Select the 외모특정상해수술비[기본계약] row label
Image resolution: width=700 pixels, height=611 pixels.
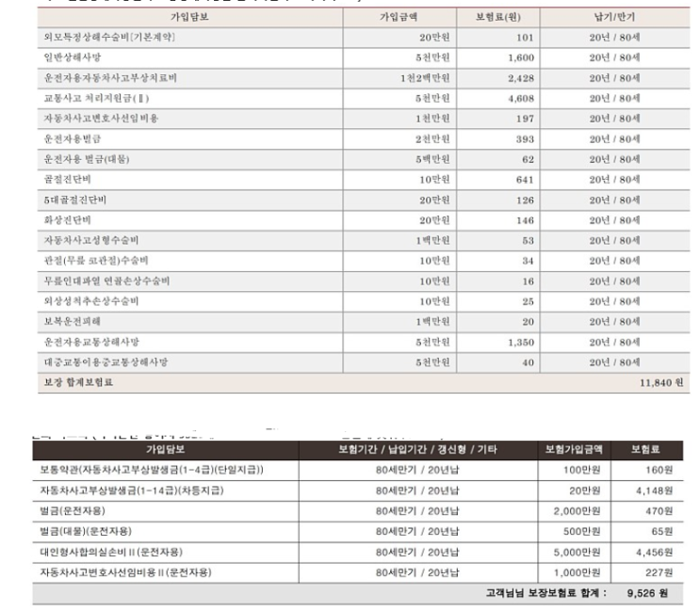110,38
